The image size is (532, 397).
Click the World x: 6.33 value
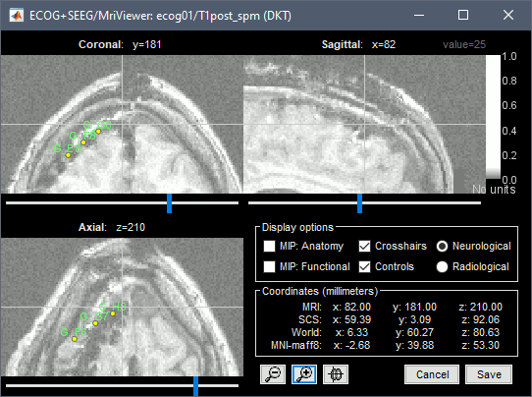pyautogui.click(x=351, y=332)
